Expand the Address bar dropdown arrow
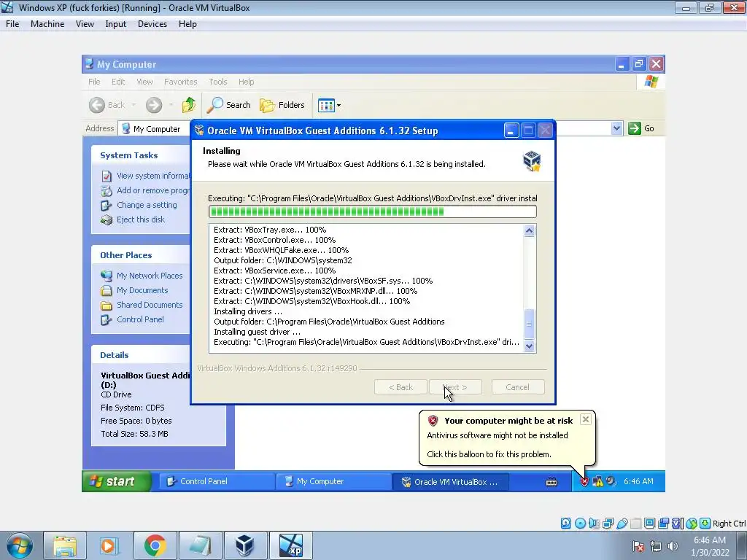This screenshot has width=747, height=560. tap(616, 128)
